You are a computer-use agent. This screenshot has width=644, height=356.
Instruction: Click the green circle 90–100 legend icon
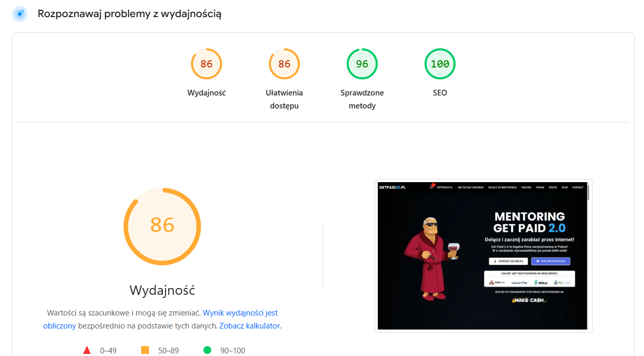tap(208, 350)
